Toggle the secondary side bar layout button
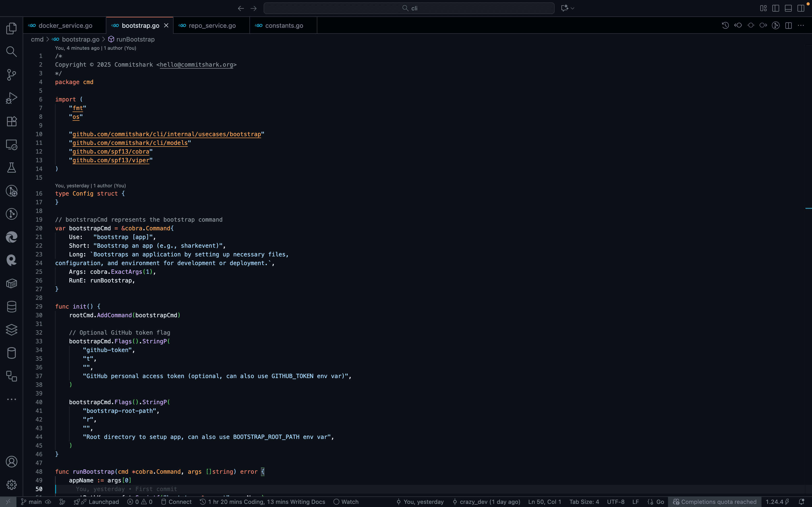The image size is (812, 507). (801, 8)
